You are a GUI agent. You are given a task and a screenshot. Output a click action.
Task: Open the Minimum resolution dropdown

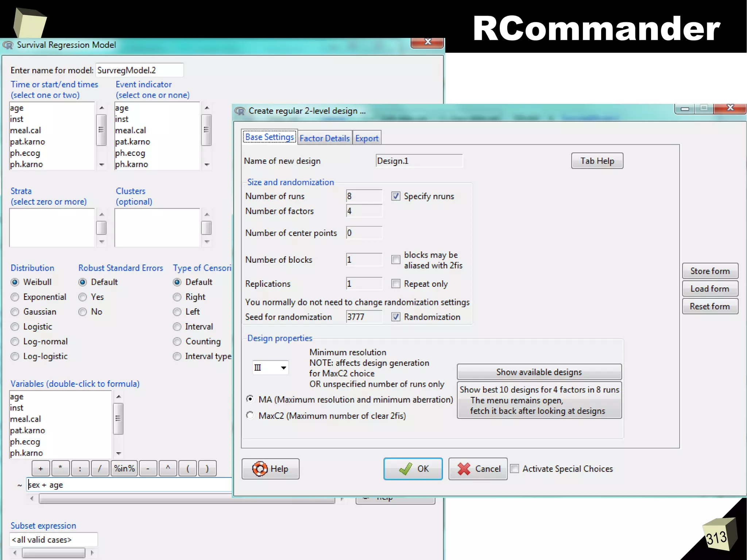click(x=270, y=367)
